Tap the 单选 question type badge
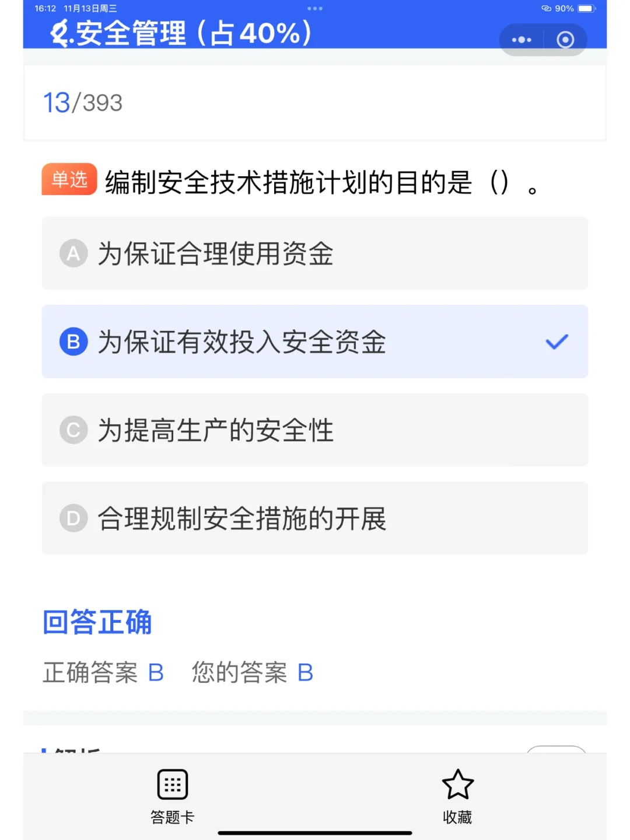This screenshot has width=630, height=840. tap(69, 179)
